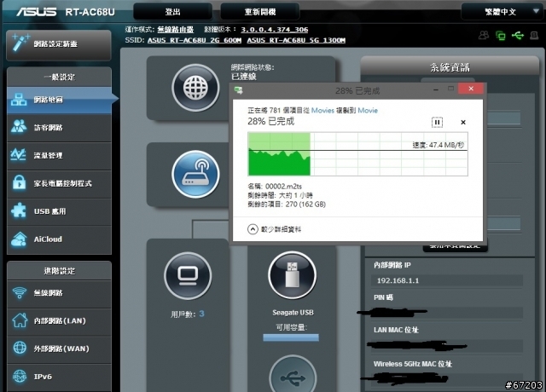
Task: Open 無線網路 wireless settings
Action: tap(59, 293)
